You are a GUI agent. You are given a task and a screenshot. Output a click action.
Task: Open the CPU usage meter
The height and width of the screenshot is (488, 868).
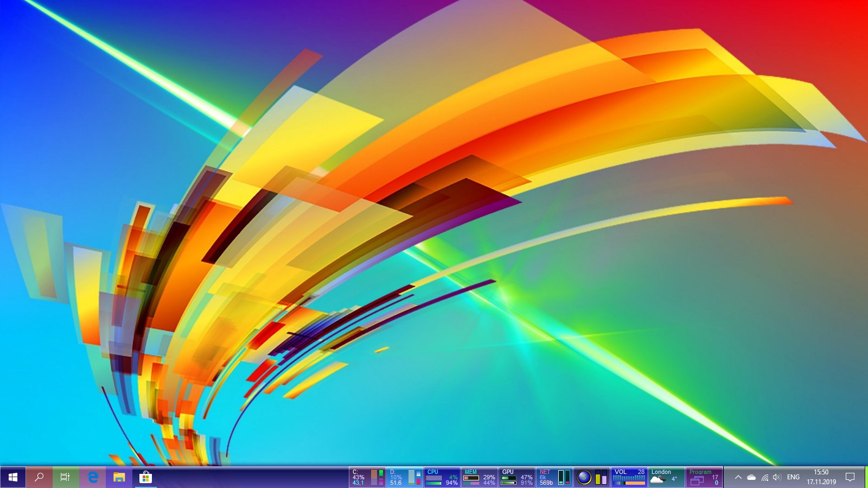click(442, 477)
